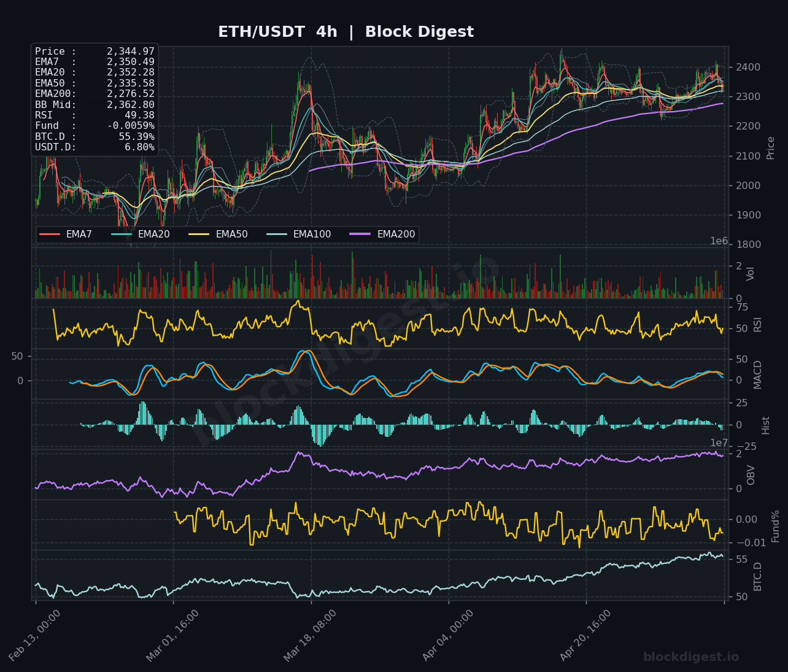
Task: Click the 2000 price tick label
Action: 749,185
